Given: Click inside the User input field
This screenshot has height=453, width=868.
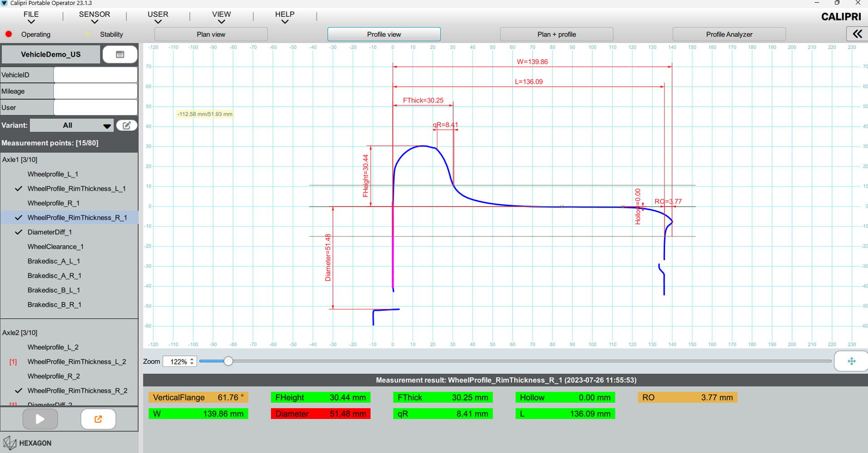Looking at the screenshot, I should 95,107.
